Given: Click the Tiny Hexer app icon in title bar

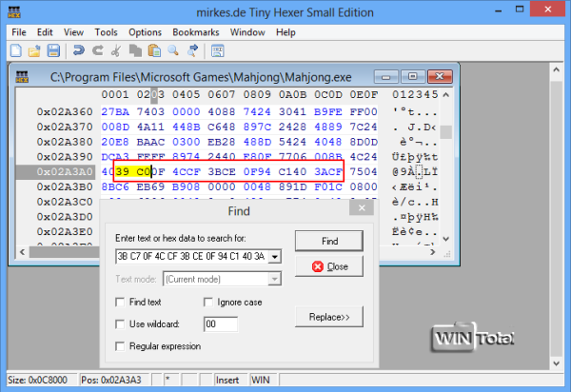Looking at the screenshot, I should 14,12.
